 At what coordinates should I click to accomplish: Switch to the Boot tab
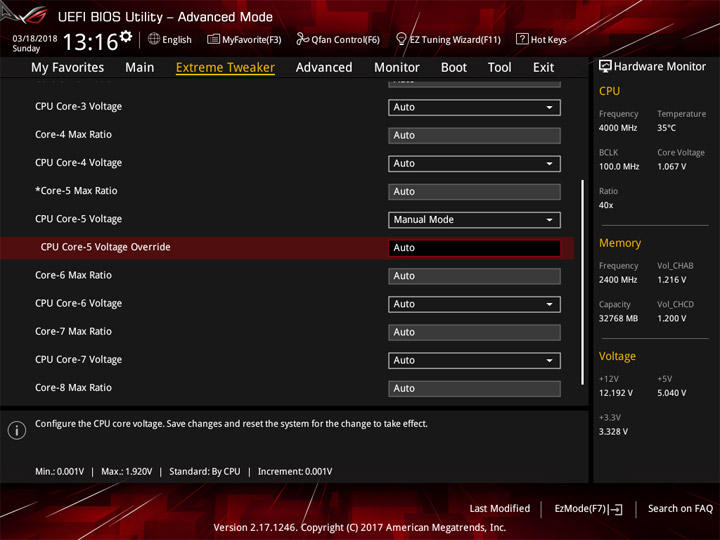pyautogui.click(x=454, y=68)
